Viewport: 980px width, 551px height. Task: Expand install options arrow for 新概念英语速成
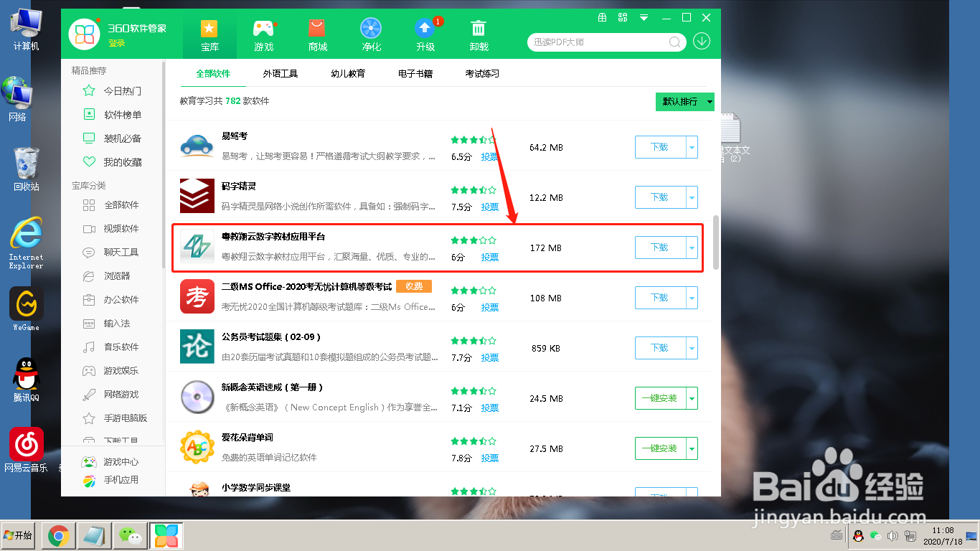click(692, 398)
